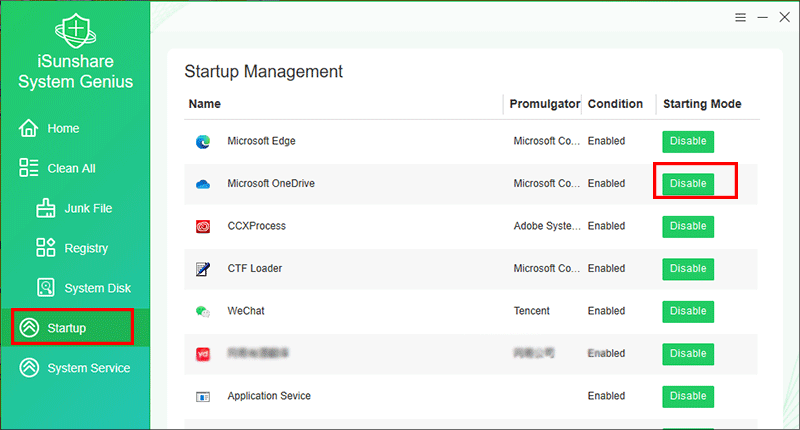The image size is (800, 430).
Task: Open the Junk File cleaner
Action: 87,208
